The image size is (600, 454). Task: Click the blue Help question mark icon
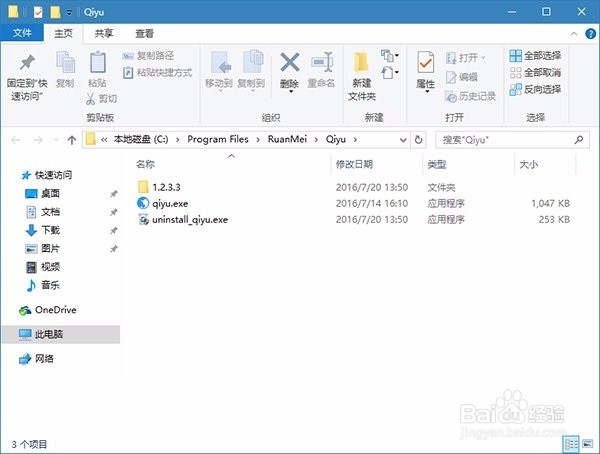tap(590, 34)
